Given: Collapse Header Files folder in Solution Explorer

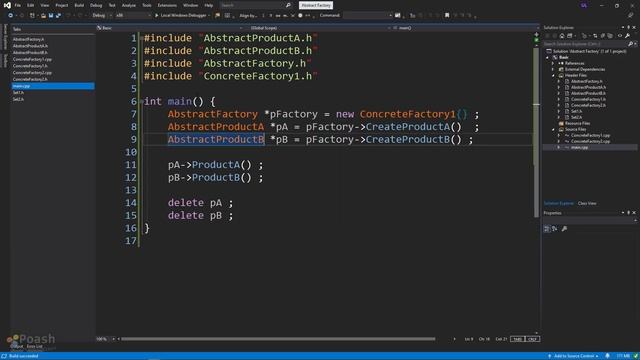Looking at the screenshot, I should pos(553,76).
